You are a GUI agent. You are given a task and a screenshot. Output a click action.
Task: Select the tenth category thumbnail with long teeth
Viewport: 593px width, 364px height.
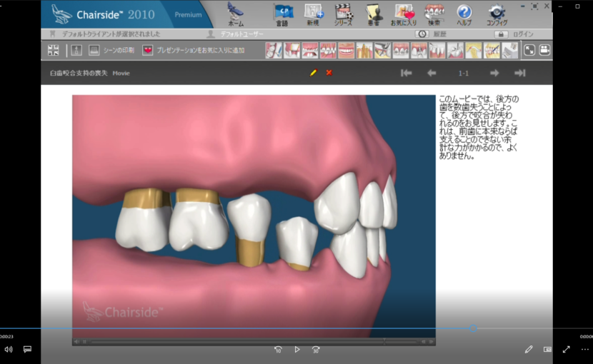(437, 50)
